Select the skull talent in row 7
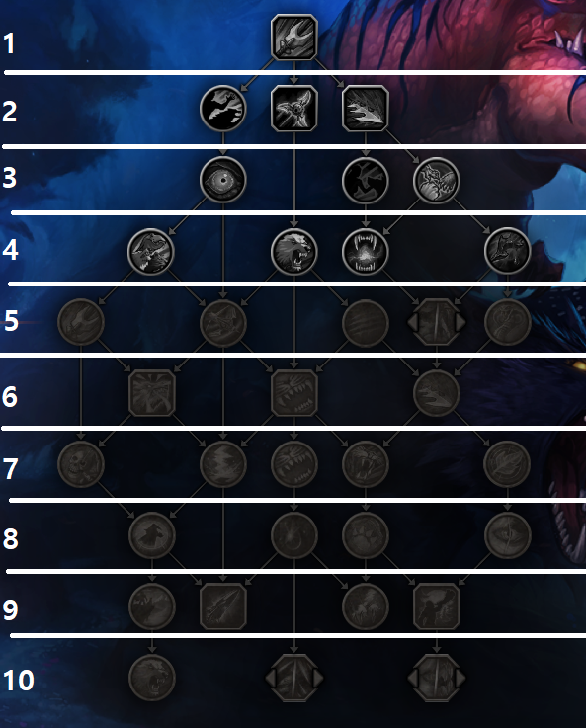Viewport: 586px width, 728px height. (x=81, y=464)
